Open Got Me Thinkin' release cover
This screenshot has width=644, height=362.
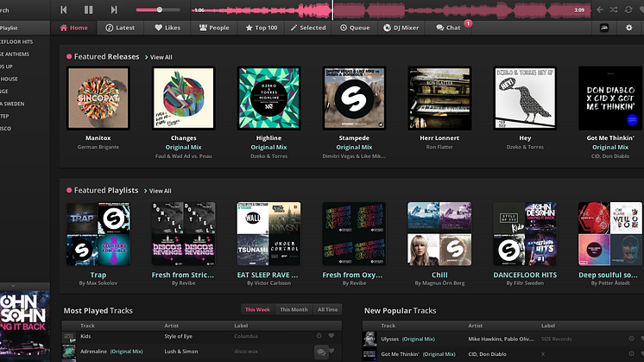coord(610,98)
